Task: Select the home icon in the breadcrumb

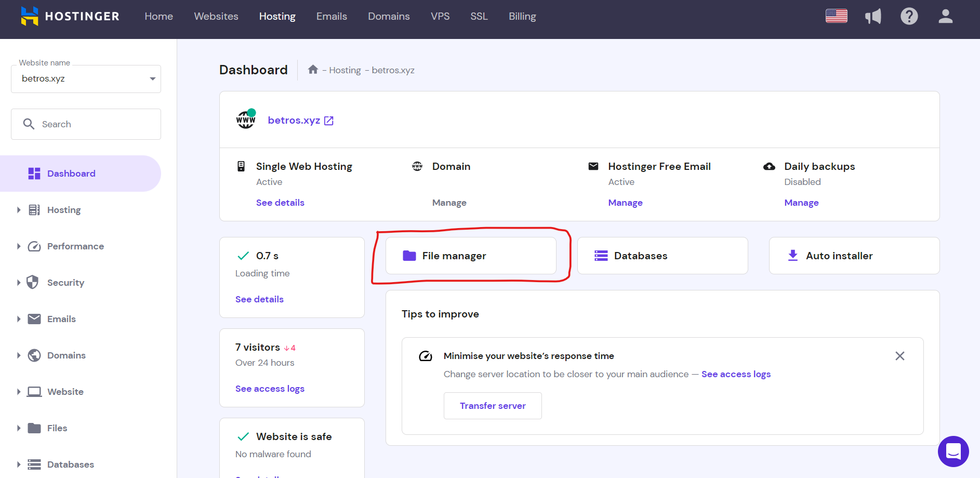Action: pyautogui.click(x=313, y=69)
